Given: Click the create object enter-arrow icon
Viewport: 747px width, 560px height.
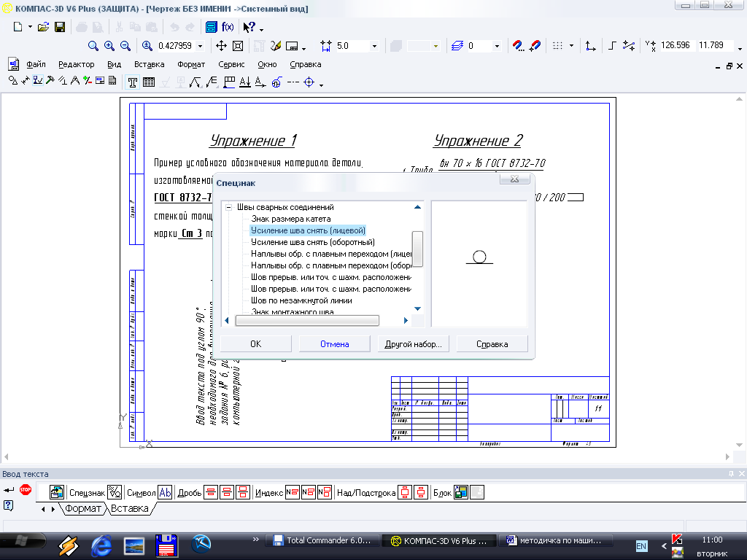Looking at the screenshot, I should click(9, 489).
